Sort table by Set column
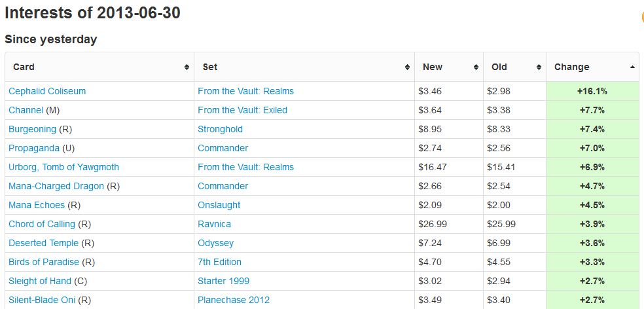Image resolution: width=644 pixels, height=309 pixels. tap(304, 67)
